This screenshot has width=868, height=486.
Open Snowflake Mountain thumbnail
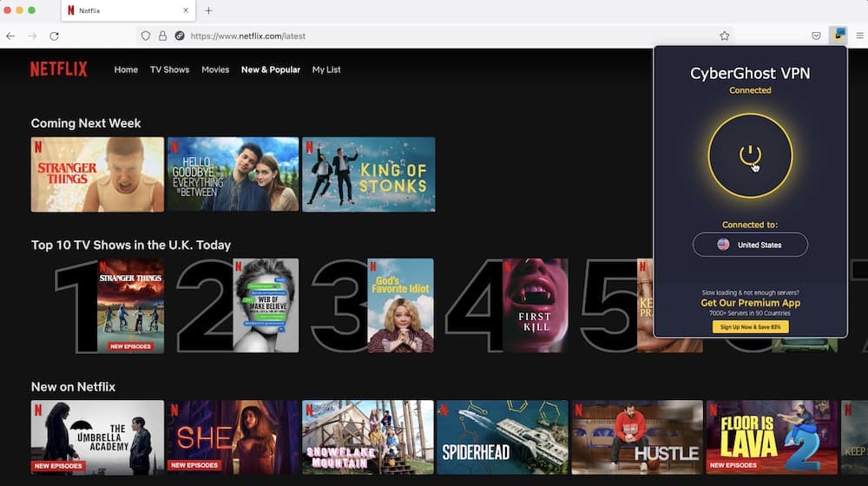tap(368, 437)
